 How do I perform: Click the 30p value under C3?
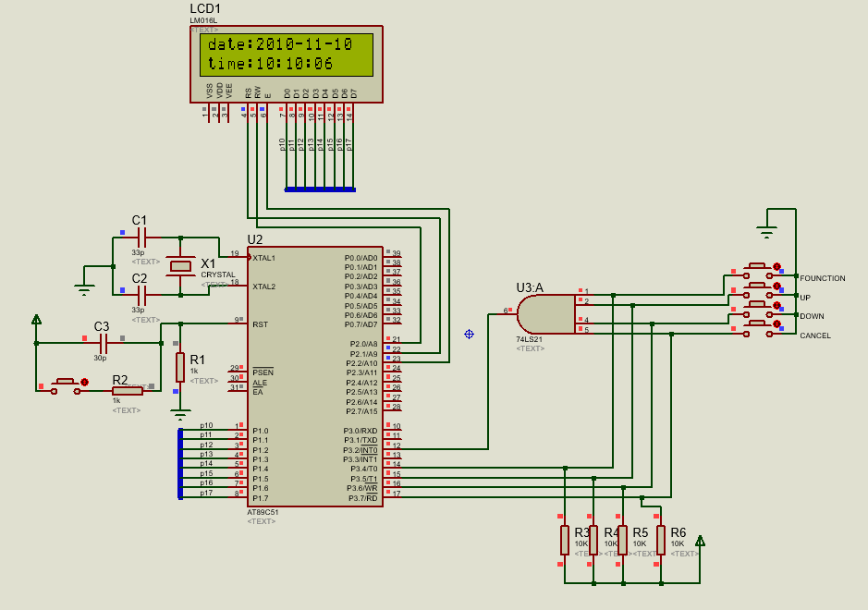pyautogui.click(x=100, y=358)
